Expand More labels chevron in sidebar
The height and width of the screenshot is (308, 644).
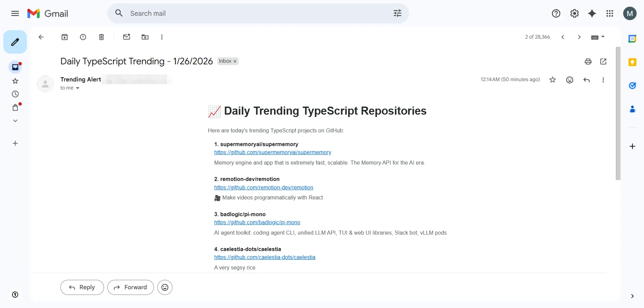(x=15, y=121)
